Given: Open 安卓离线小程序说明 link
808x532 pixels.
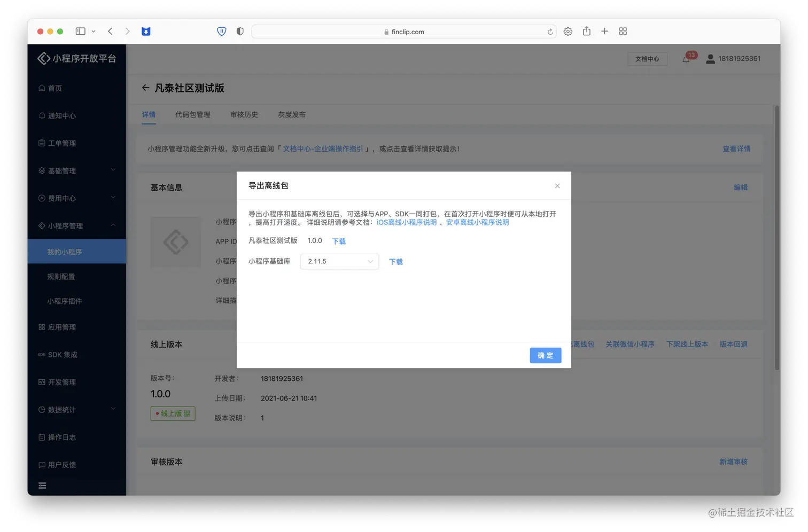Looking at the screenshot, I should tap(477, 222).
